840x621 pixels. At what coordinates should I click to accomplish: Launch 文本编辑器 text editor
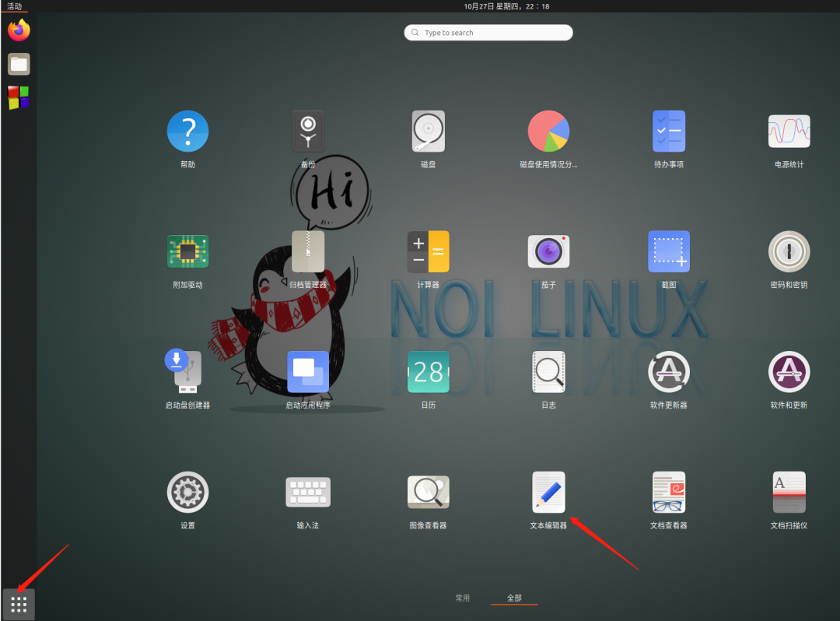pos(548,492)
